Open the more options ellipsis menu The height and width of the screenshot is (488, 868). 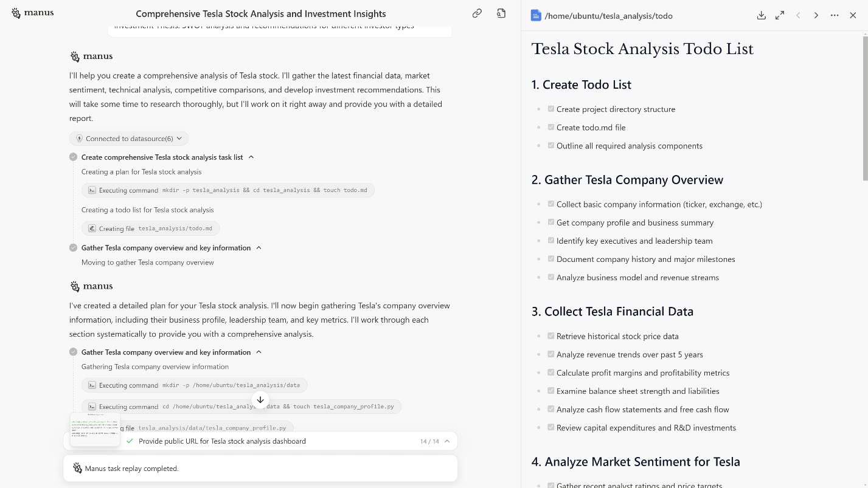point(835,16)
